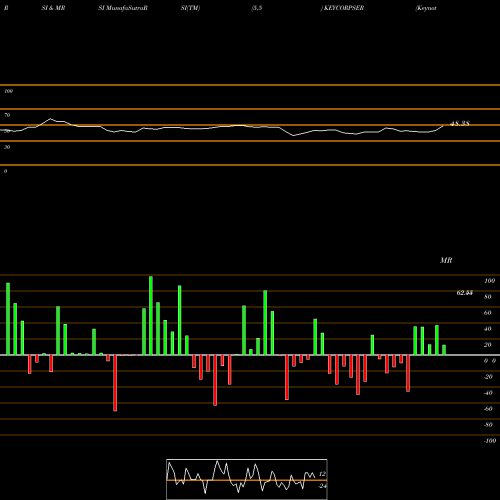Click the tallest green MR histogram bar

pos(151,315)
